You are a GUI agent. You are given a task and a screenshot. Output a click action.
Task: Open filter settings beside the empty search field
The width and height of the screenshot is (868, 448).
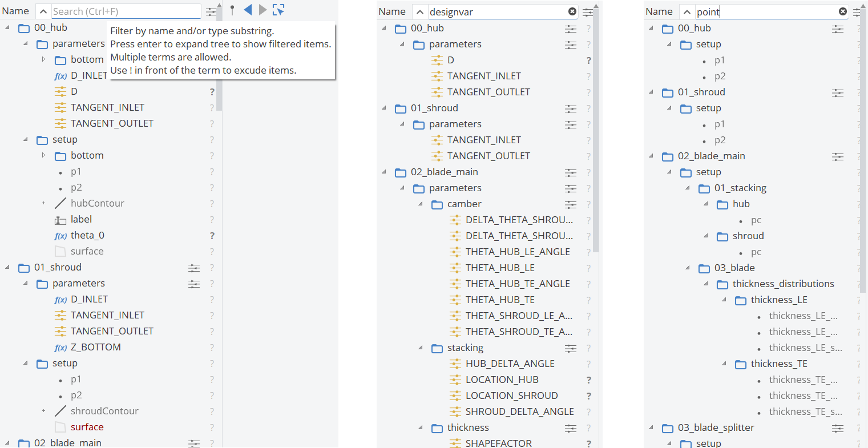click(211, 11)
